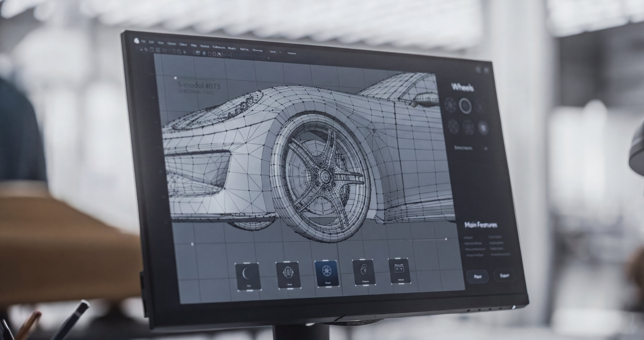Open the Models menu
The width and height of the screenshot is (644, 340).
coord(232,48)
